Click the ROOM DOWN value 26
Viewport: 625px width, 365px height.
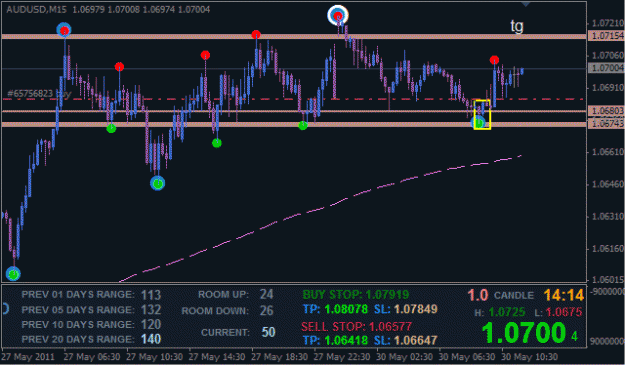point(267,310)
